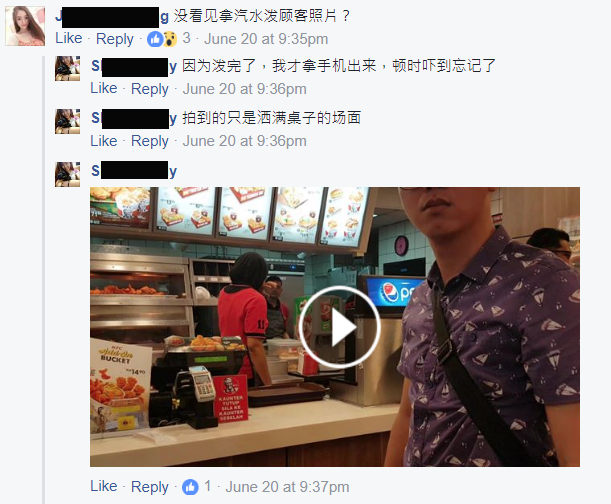This screenshot has width=611, height=504.
Task: Reply to the comment starting 因为泼完了
Action: tap(150, 89)
